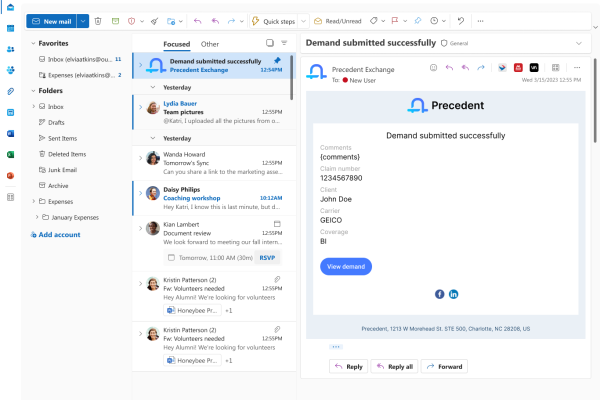Click the red add-in icon in the message header

tap(518, 68)
